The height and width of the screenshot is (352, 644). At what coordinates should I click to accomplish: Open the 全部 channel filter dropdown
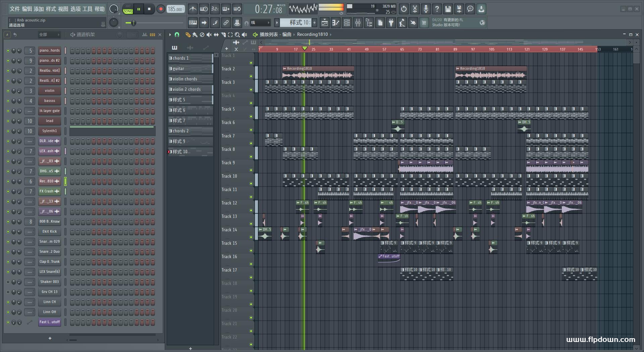pos(49,35)
